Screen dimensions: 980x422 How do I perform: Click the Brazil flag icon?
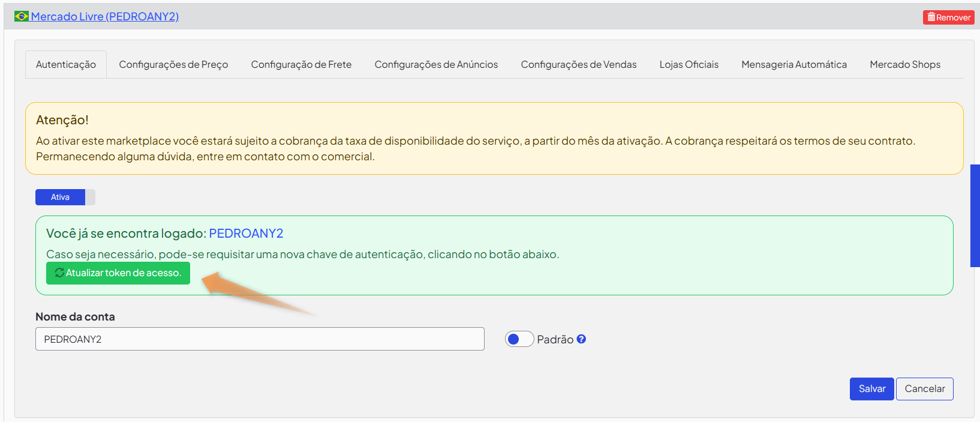pos(22,16)
